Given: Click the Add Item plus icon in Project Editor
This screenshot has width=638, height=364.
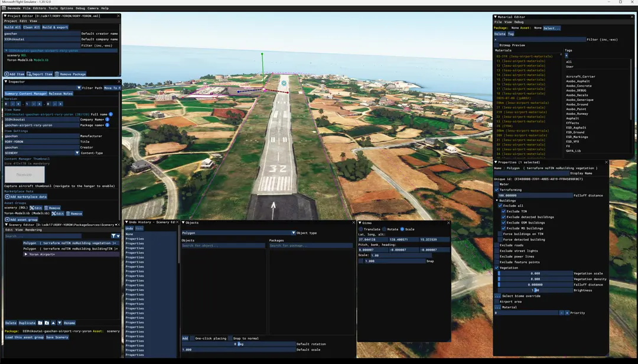Looking at the screenshot, I should click(7, 74).
